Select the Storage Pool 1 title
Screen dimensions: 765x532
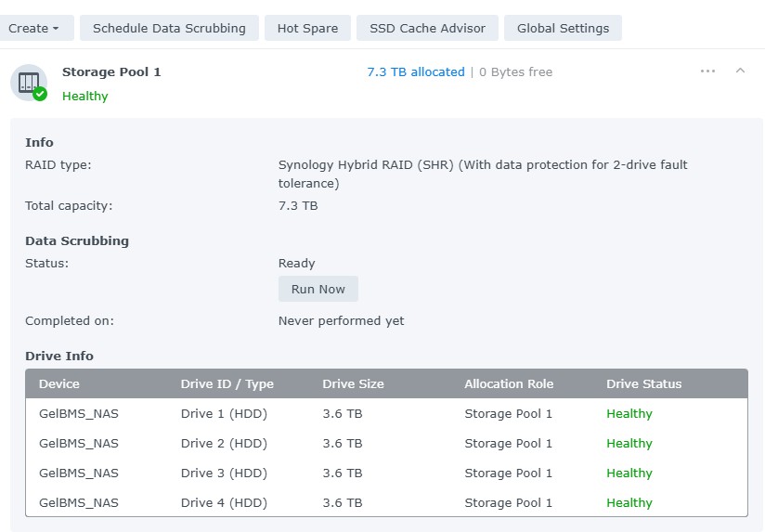pyautogui.click(x=111, y=72)
